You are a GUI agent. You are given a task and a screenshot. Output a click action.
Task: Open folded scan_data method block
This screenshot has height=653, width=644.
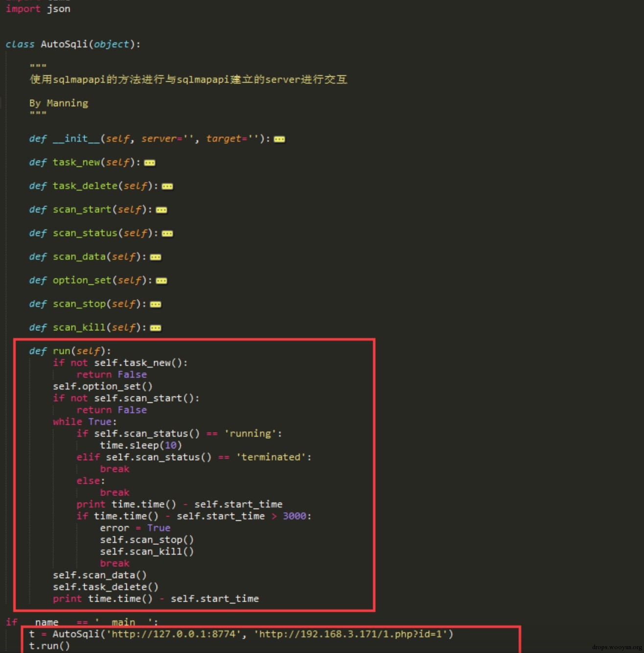pos(156,257)
